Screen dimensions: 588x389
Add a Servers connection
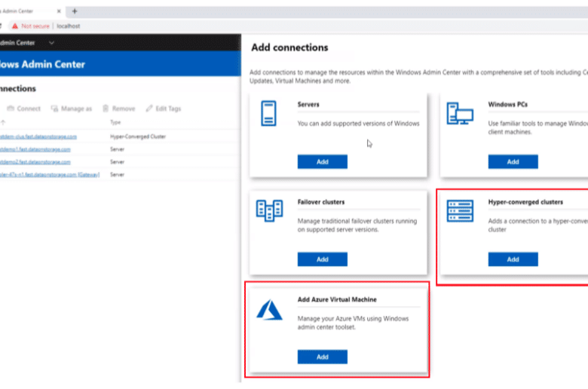(323, 161)
